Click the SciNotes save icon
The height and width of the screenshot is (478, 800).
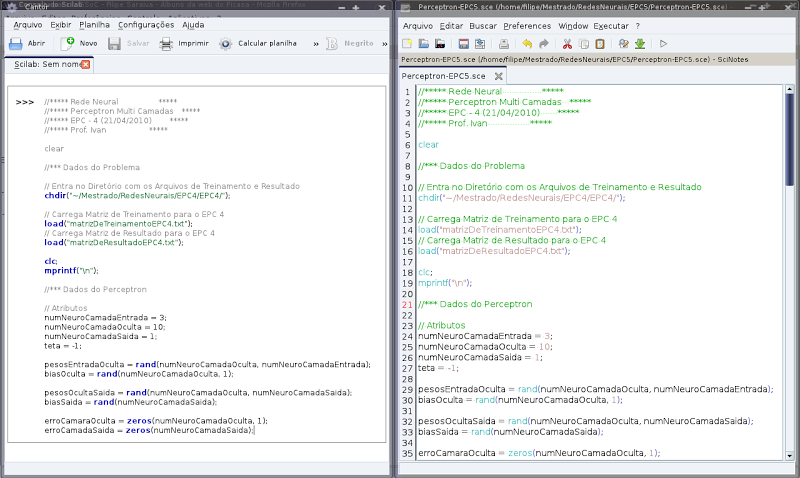463,44
